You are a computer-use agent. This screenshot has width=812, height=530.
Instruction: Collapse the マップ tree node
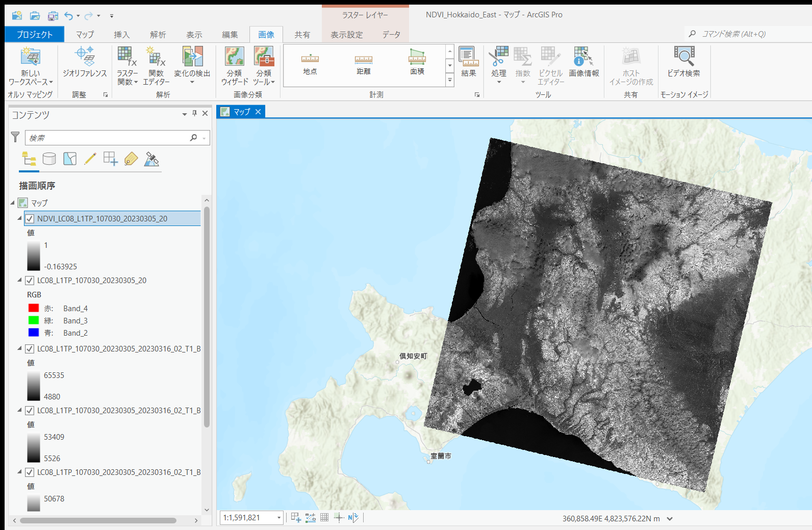(13, 203)
